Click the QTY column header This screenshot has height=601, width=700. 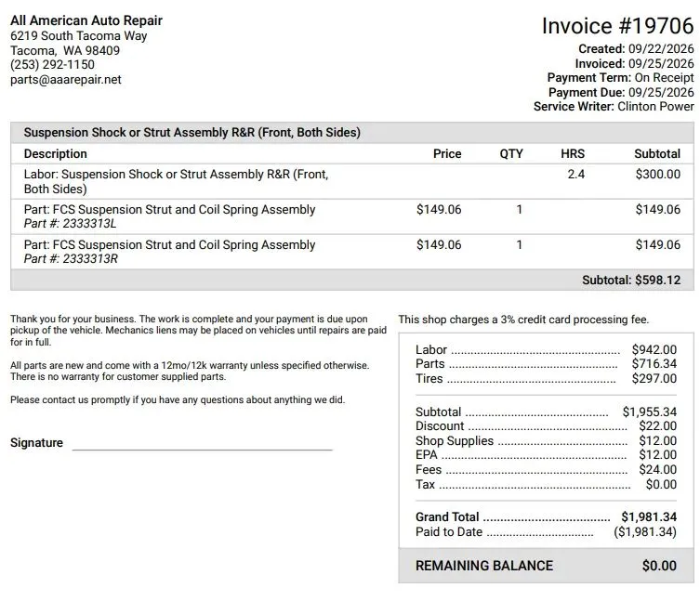(511, 153)
